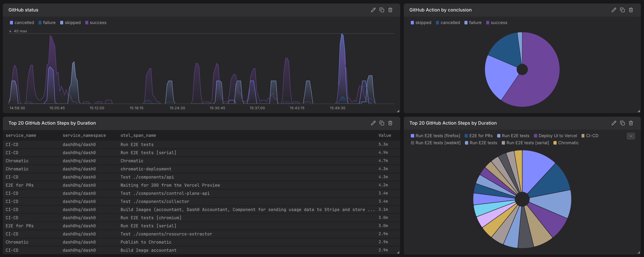Viewport: 644px width, 257px height.
Task: Edit the Top 20 Steps table panel
Action: click(373, 123)
